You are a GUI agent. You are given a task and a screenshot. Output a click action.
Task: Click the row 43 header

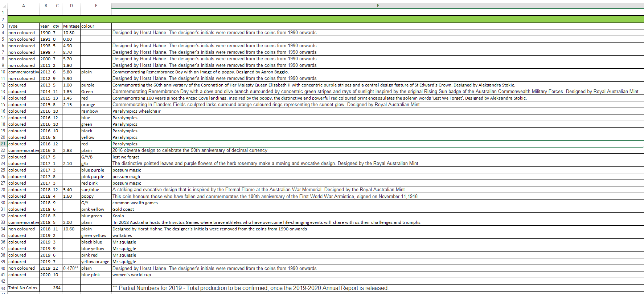tap(3, 288)
